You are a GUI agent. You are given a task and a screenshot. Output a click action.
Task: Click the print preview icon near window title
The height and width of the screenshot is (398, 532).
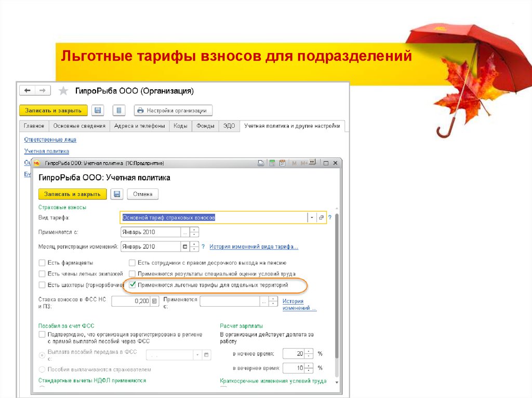tap(260, 162)
